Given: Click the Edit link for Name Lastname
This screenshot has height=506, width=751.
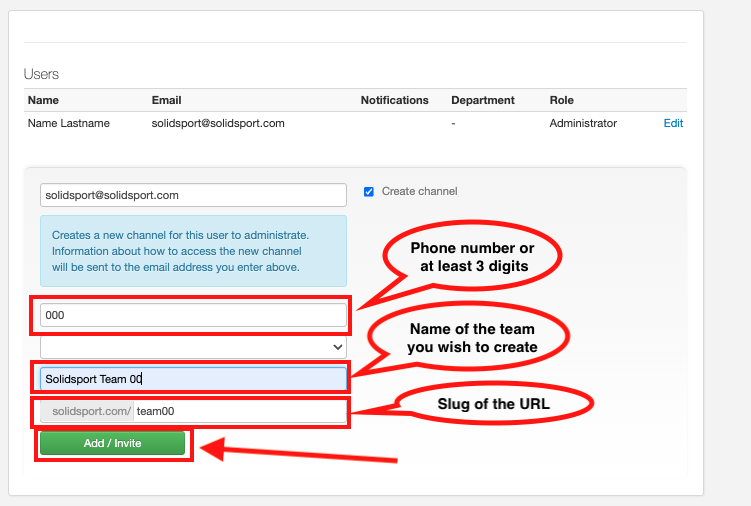Looking at the screenshot, I should pos(673,123).
